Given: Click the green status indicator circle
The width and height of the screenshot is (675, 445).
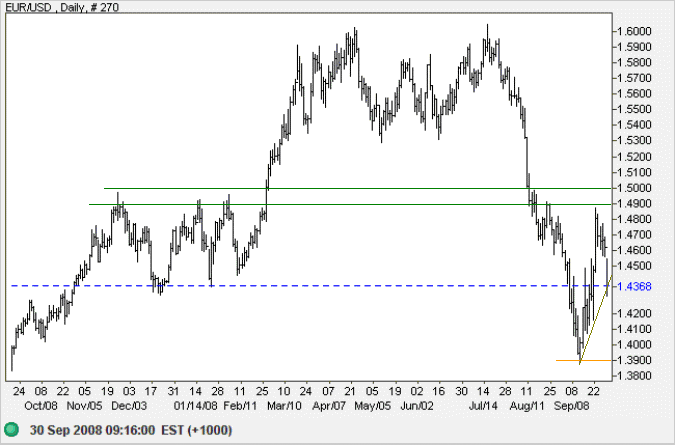Looking at the screenshot, I should [11, 430].
